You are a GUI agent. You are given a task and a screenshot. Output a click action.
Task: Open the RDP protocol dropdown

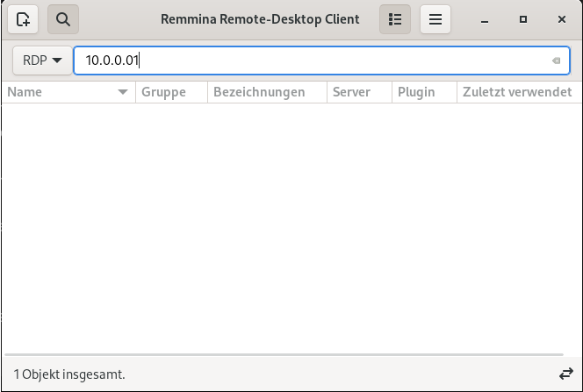pos(41,61)
